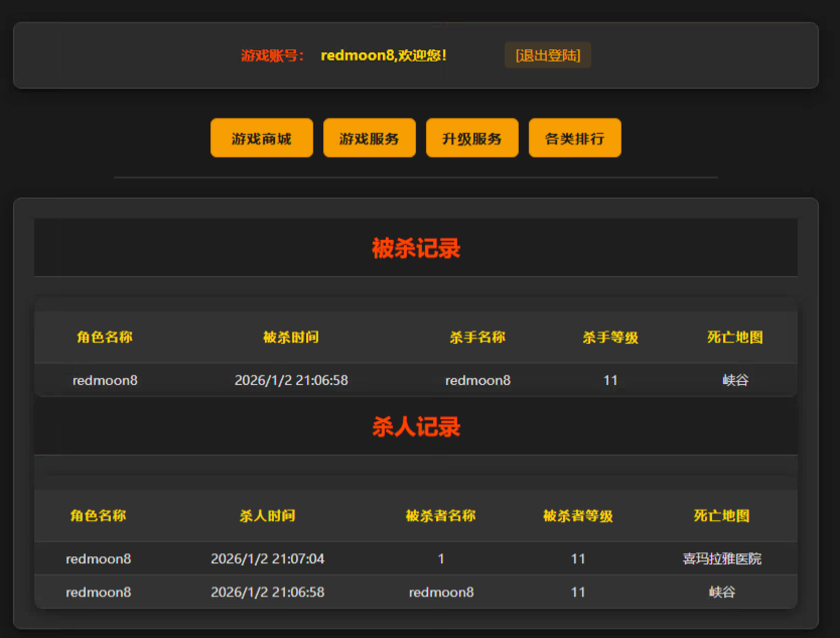The image size is (840, 638).
Task: Open the 游戏商城 game store
Action: click(261, 138)
